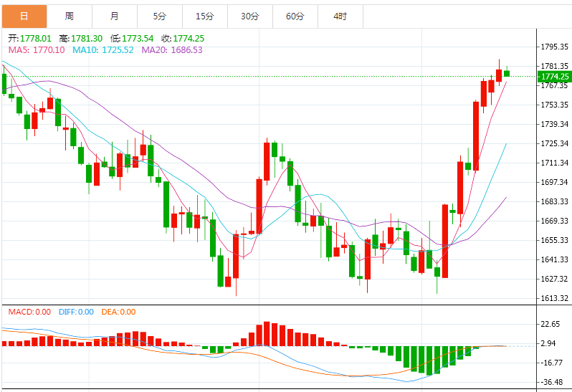Click the DEA: 0.00 indicator label
572x392 pixels.
click(x=118, y=312)
